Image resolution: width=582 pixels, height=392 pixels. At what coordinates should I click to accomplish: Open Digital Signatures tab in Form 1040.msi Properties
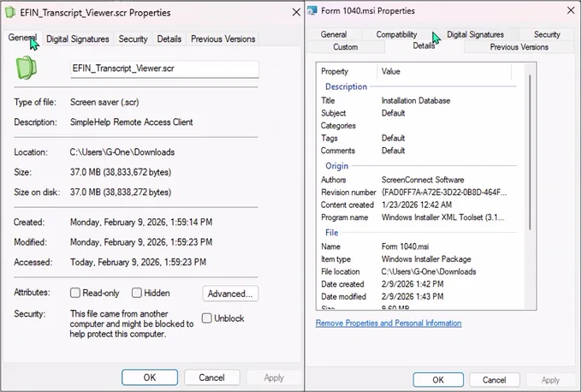(x=475, y=34)
